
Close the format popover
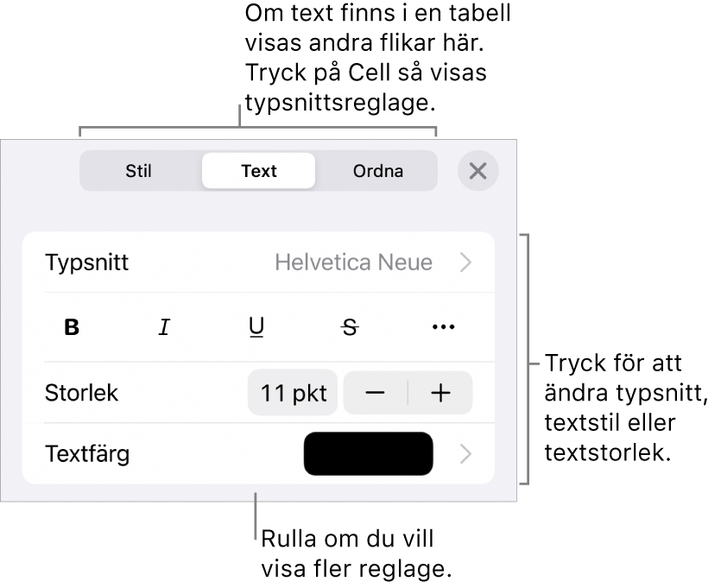[x=478, y=171]
